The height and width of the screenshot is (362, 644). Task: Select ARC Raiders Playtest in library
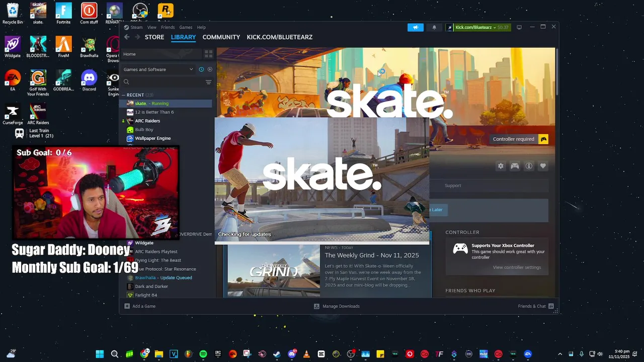[166, 251]
